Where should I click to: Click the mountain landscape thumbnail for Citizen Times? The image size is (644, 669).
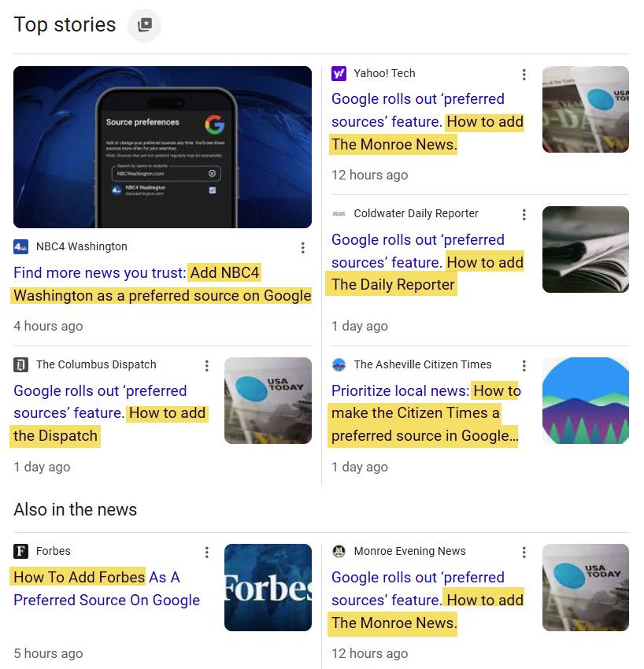tap(586, 401)
